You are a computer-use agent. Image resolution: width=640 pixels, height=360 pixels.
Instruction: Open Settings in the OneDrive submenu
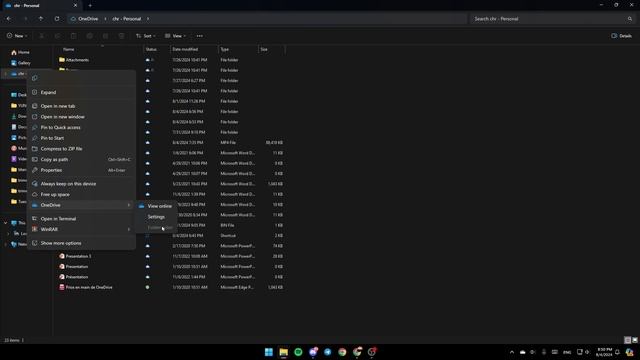157,217
